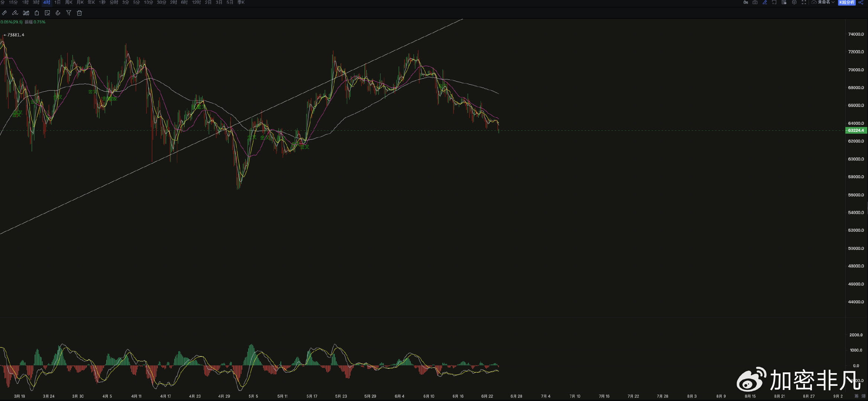Click the share icon at top right
868x401 pixels.
(861, 2)
